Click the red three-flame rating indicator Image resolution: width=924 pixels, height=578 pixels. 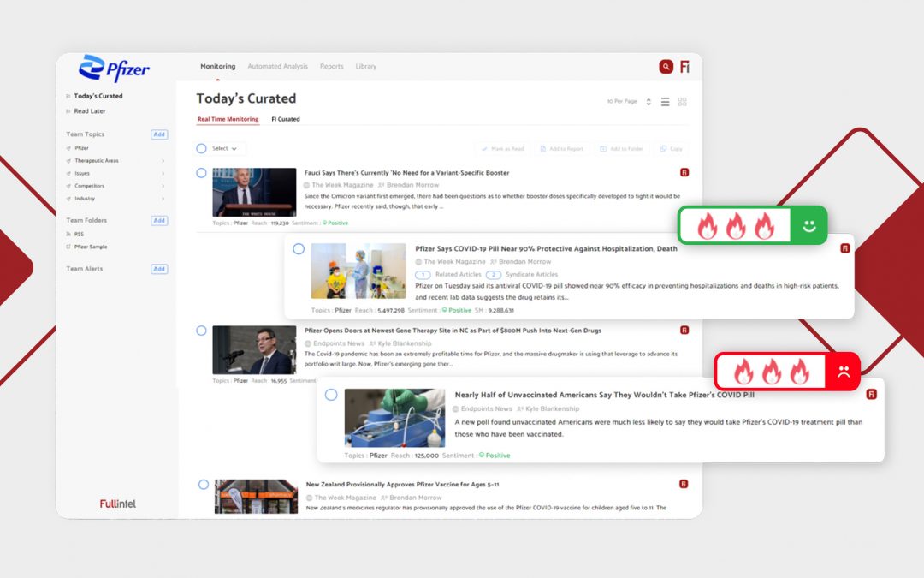pyautogui.click(x=771, y=372)
